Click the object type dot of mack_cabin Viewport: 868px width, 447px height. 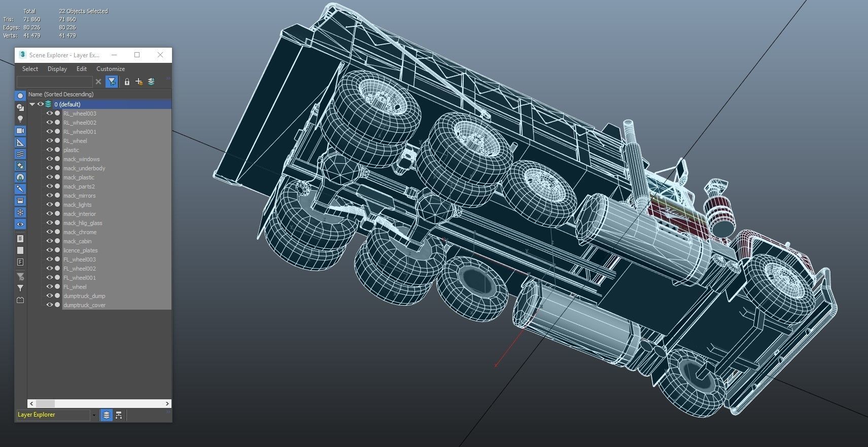tap(57, 241)
